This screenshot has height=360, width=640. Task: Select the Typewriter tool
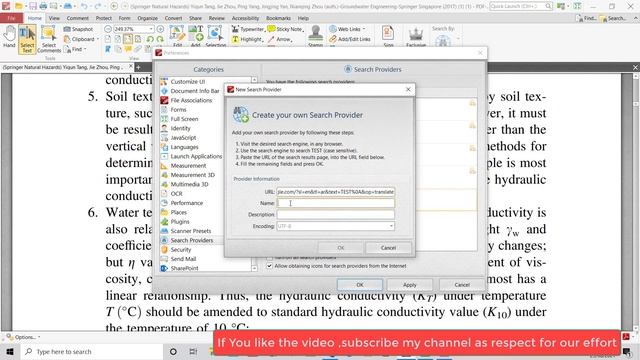248,29
